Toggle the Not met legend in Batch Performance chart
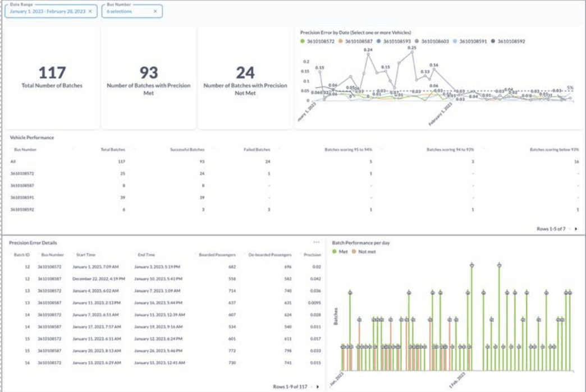The image size is (586, 392). coord(364,252)
